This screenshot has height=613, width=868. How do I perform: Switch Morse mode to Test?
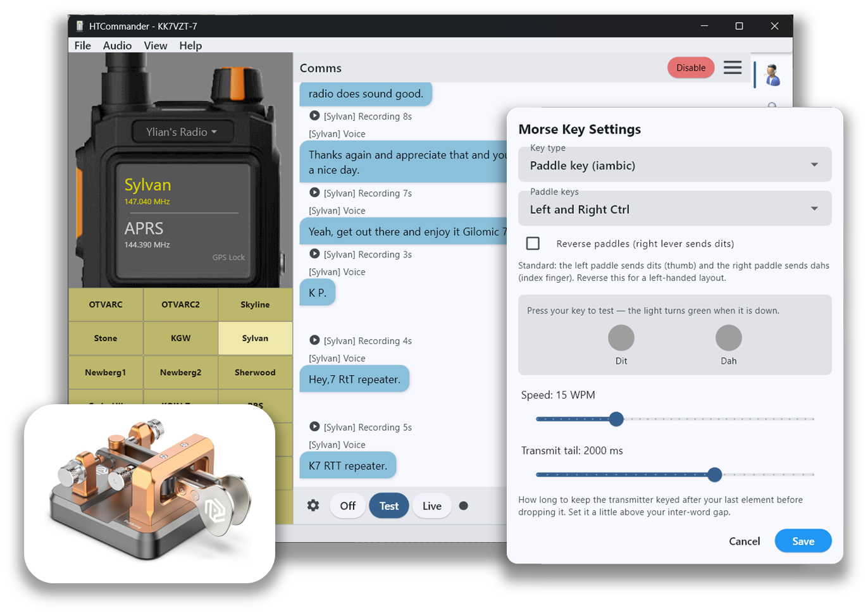point(389,505)
